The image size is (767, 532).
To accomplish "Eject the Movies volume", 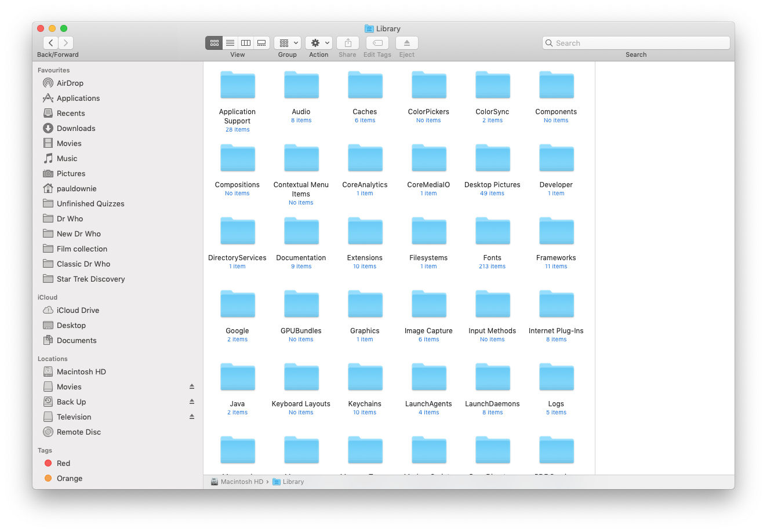I will point(192,387).
